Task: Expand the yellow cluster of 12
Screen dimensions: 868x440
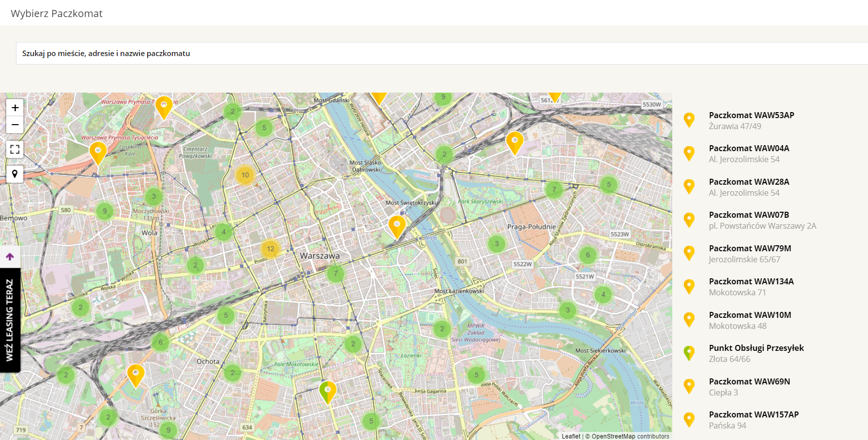Action: [270, 249]
